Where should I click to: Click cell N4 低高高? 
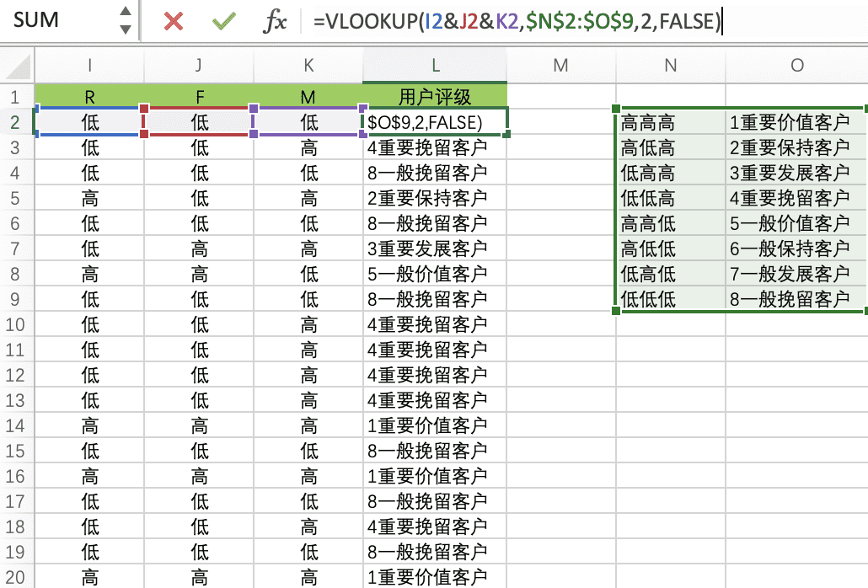click(670, 173)
